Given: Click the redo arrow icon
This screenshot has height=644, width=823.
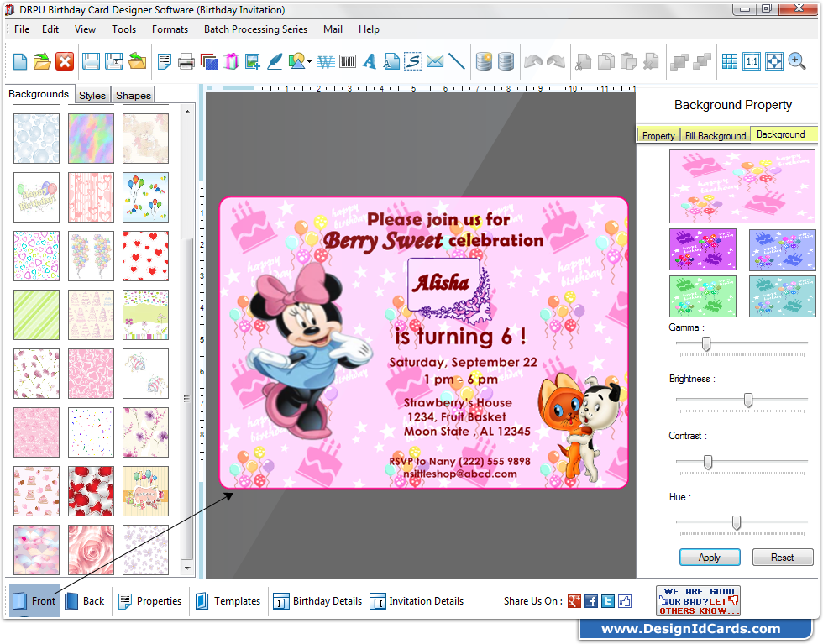Looking at the screenshot, I should tap(556, 61).
